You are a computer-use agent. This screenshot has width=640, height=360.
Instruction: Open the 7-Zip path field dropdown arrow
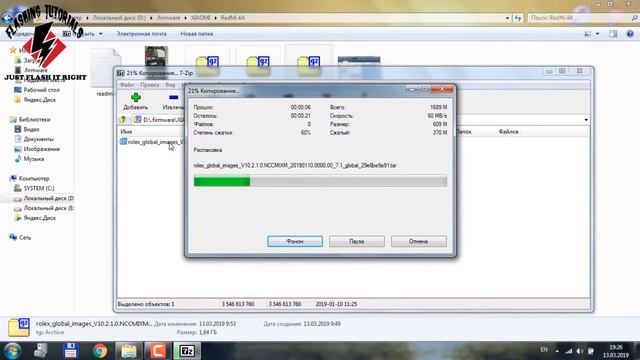[586, 120]
